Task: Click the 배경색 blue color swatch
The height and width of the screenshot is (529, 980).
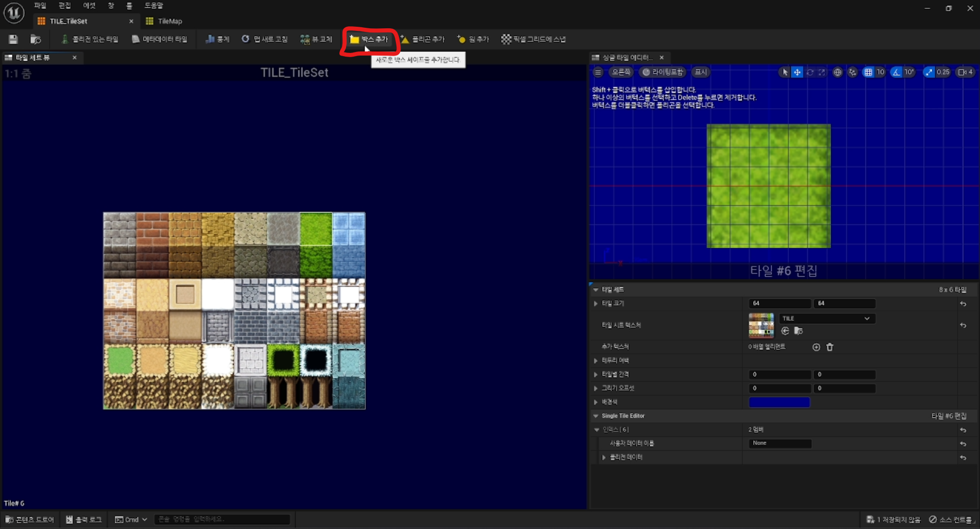Action: coord(779,402)
